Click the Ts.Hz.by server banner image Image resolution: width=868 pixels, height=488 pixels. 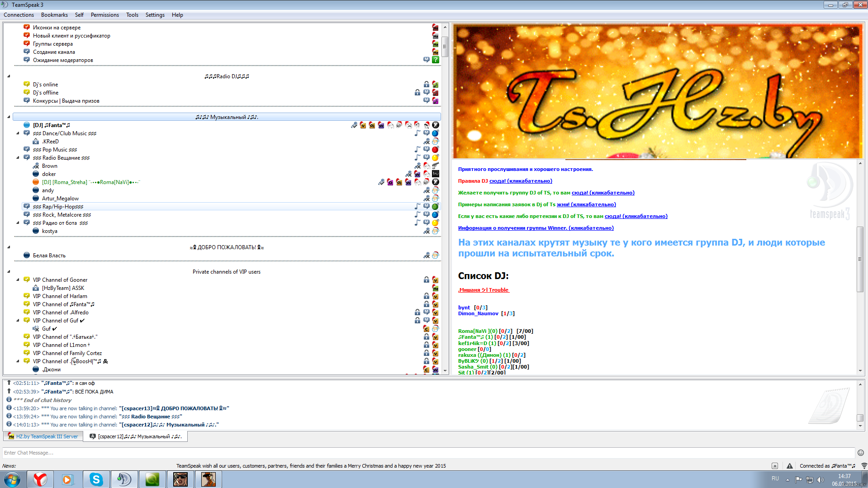pyautogui.click(x=657, y=91)
